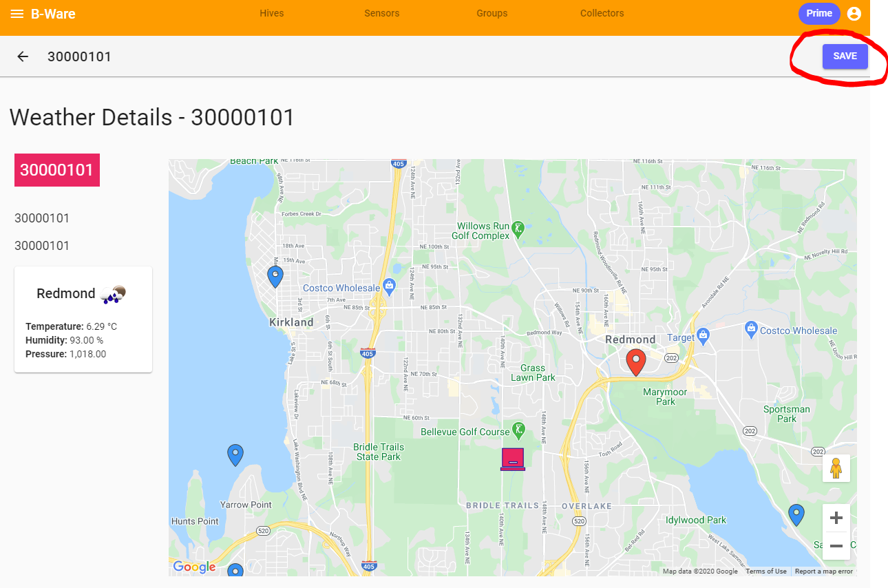
Task: Click the SAVE button
Action: pyautogui.click(x=845, y=56)
